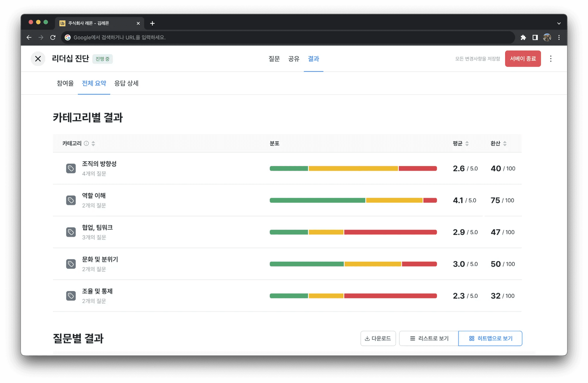588x383 pixels.
Task: Open the Chrome profile avatar
Action: [547, 37]
